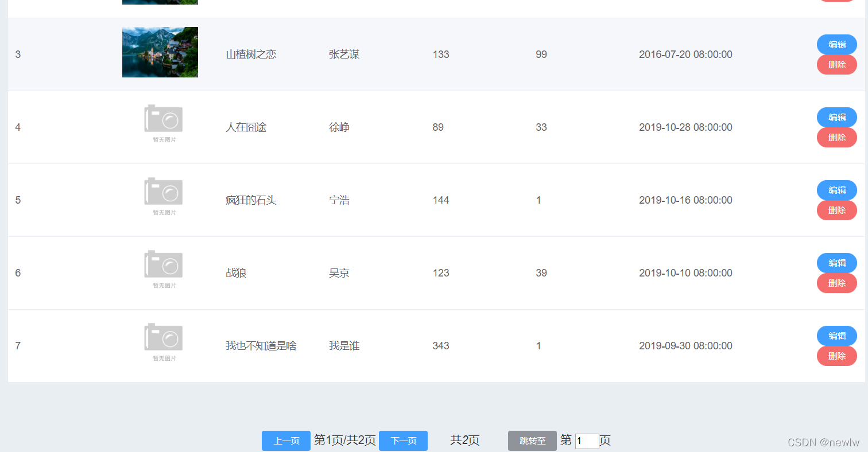This screenshot has height=452, width=868.
Task: Select the title text 我也不知道是啥
Action: [261, 346]
